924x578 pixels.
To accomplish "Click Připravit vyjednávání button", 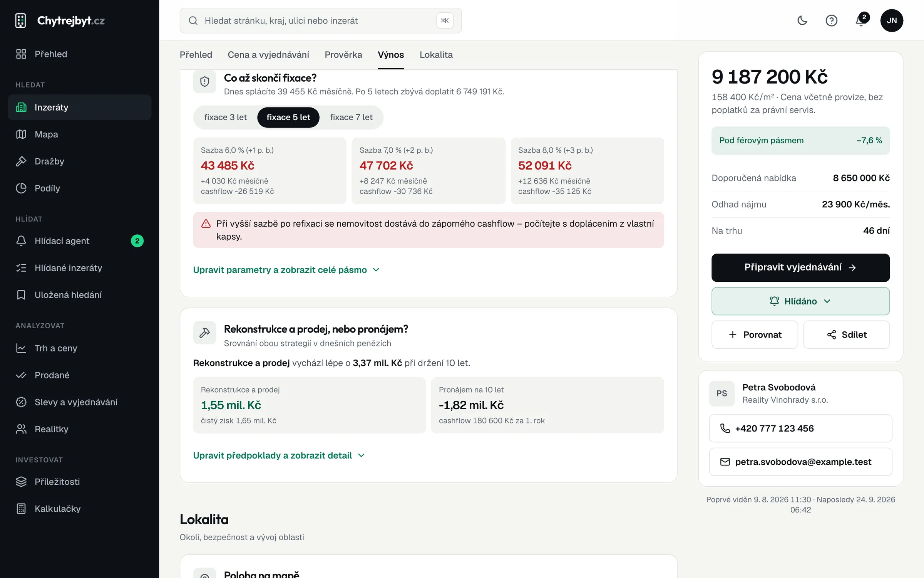I will pyautogui.click(x=800, y=267).
